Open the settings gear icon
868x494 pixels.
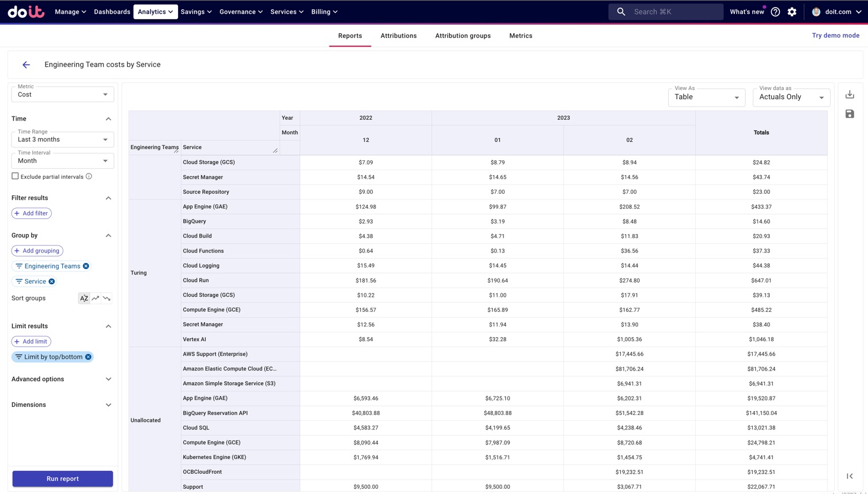[792, 12]
